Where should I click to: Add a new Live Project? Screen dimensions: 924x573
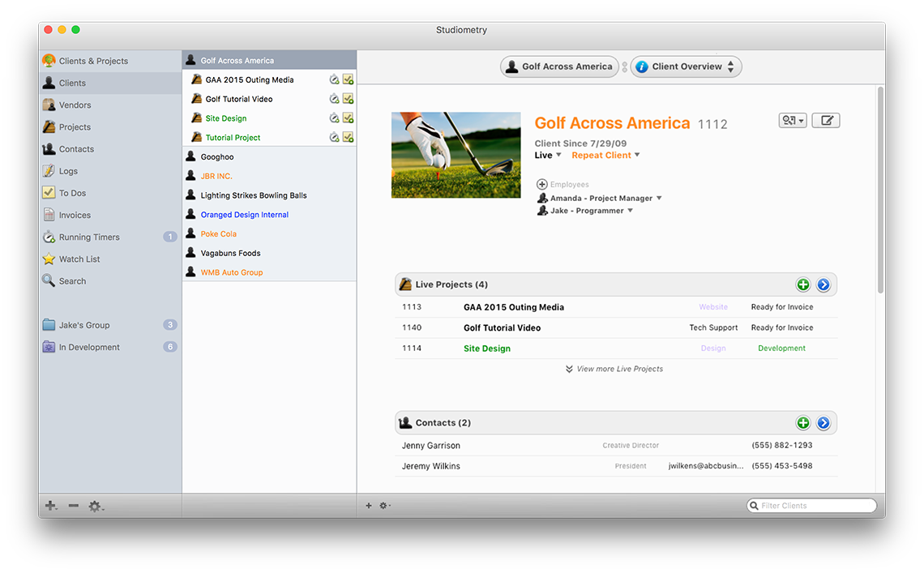tap(803, 284)
